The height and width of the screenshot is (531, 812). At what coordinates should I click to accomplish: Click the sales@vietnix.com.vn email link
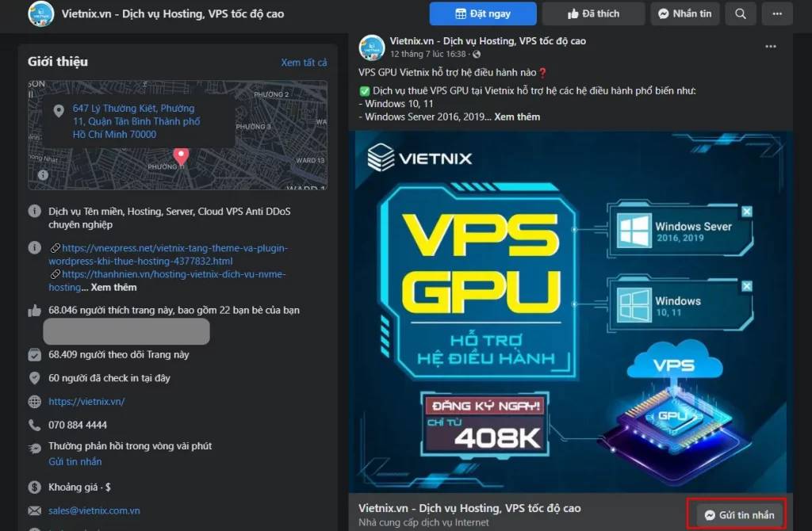tap(94, 511)
